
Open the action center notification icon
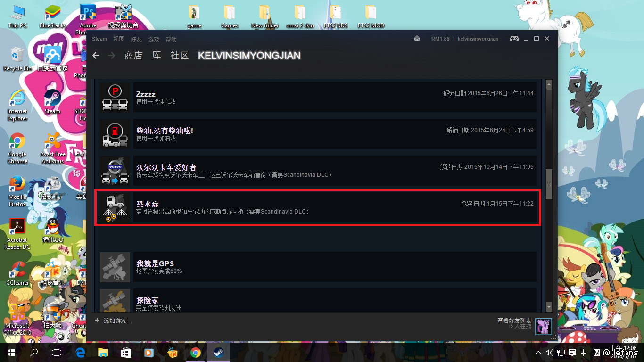pyautogui.click(x=572, y=353)
